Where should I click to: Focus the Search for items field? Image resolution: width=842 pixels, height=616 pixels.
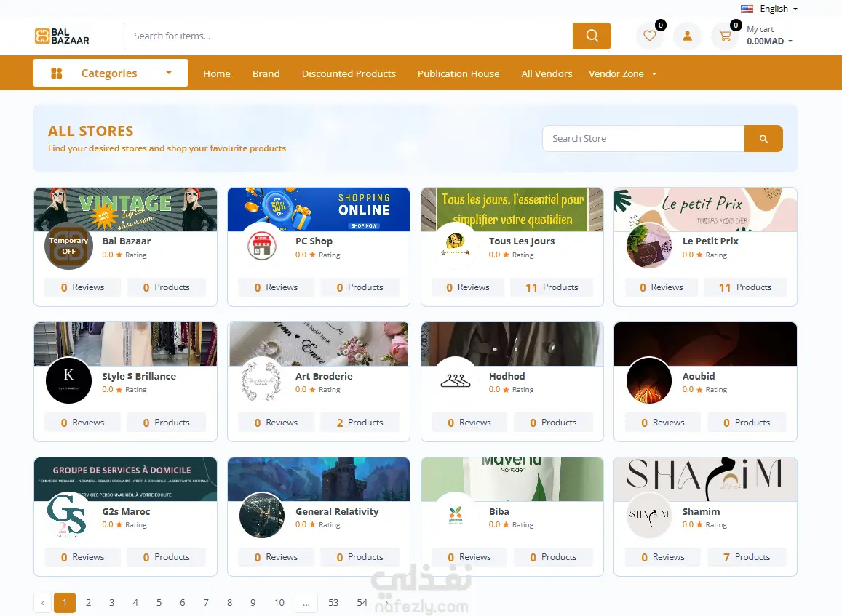point(348,36)
